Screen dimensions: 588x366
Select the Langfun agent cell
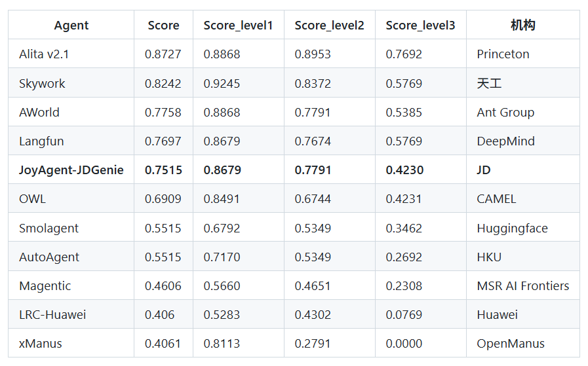coord(71,141)
